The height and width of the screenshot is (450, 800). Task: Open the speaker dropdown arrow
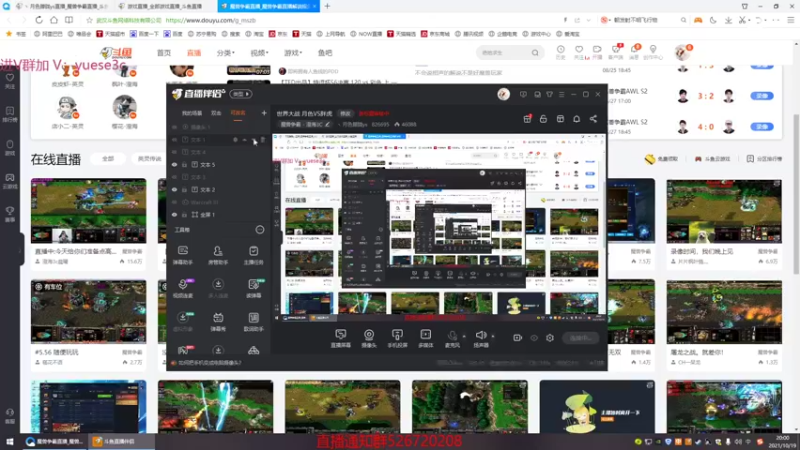pos(493,336)
